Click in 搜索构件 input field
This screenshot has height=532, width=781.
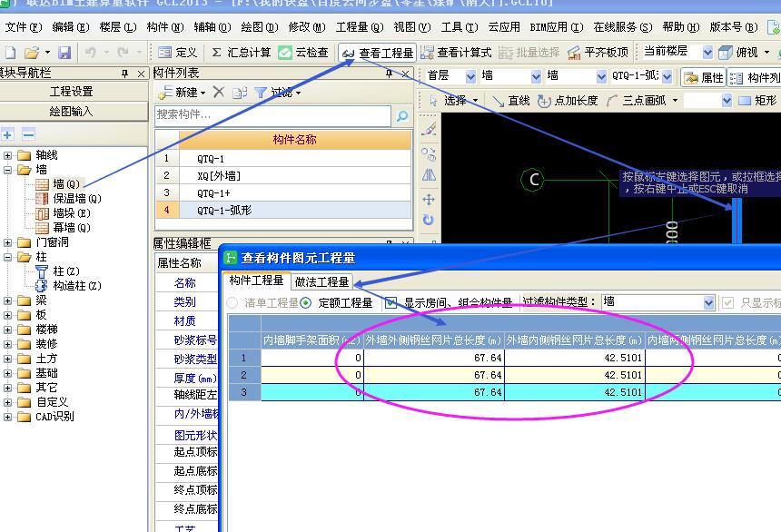tap(272, 115)
